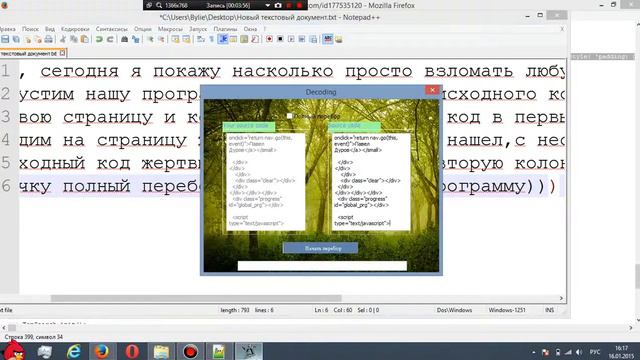Click the green Undo arrow icon
The image size is (640, 360).
[x=99, y=39]
